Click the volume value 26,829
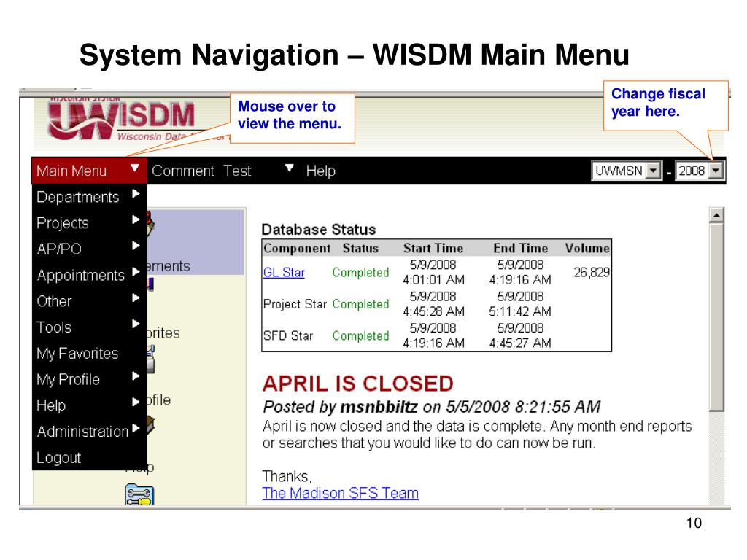The width and height of the screenshot is (747, 560). point(592,273)
